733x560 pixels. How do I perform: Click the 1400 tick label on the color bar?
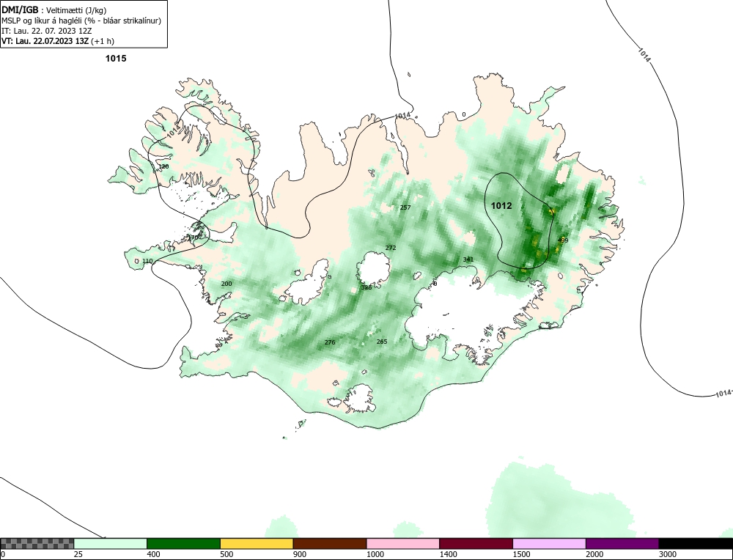pyautogui.click(x=448, y=554)
